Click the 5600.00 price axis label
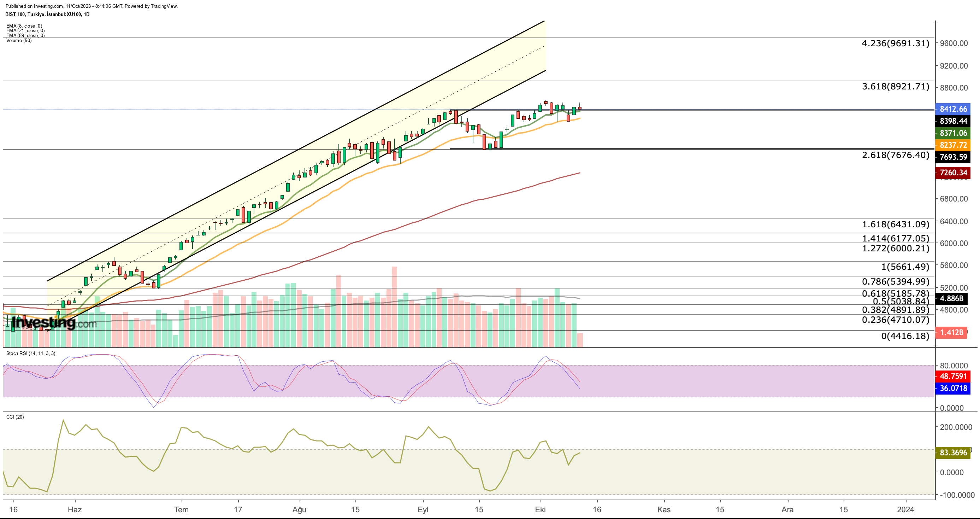The width and height of the screenshot is (980, 519). (954, 266)
